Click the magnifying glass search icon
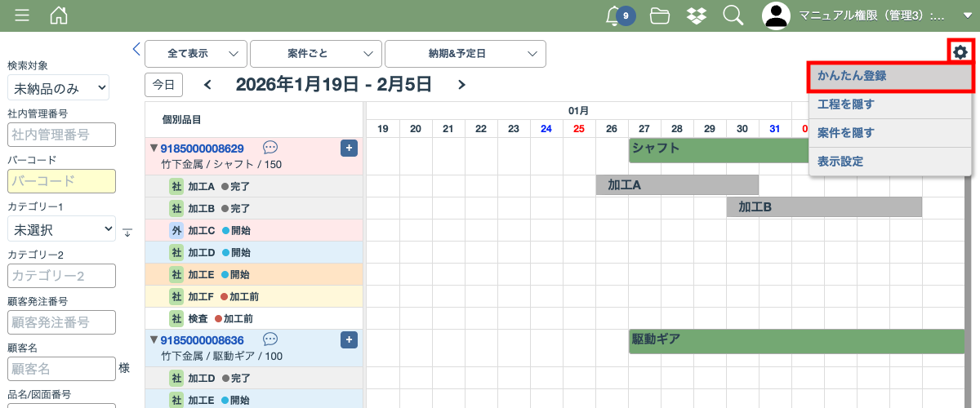The width and height of the screenshot is (980, 408). point(733,16)
